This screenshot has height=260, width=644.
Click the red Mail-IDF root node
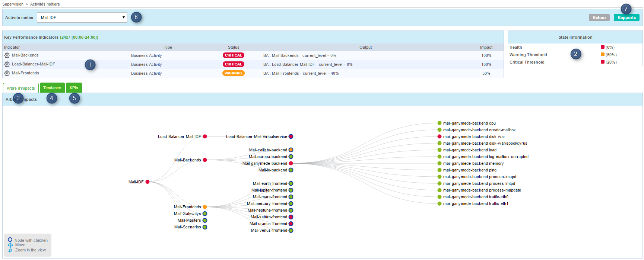pyautogui.click(x=147, y=182)
